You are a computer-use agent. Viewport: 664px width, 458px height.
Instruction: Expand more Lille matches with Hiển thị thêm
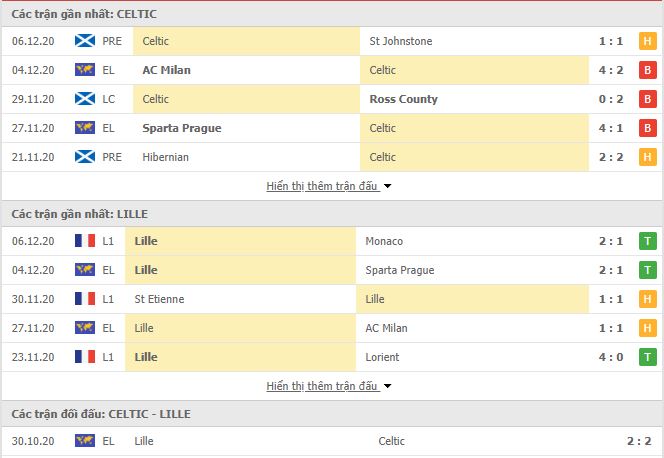click(x=322, y=386)
